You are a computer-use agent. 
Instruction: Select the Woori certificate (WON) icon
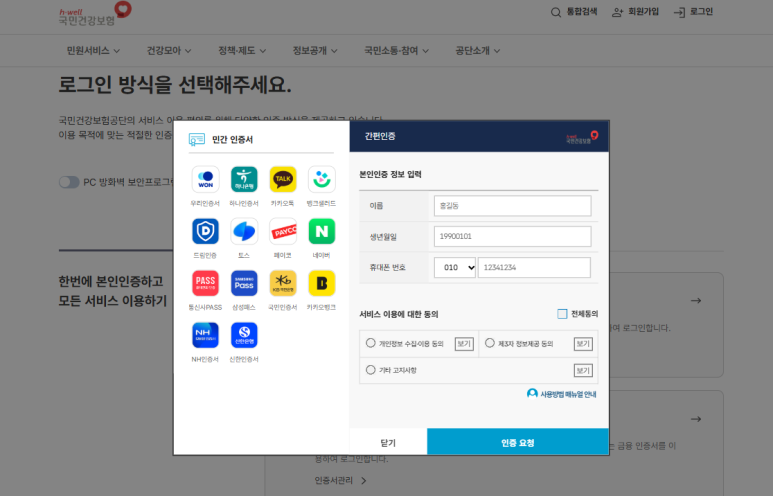click(205, 179)
